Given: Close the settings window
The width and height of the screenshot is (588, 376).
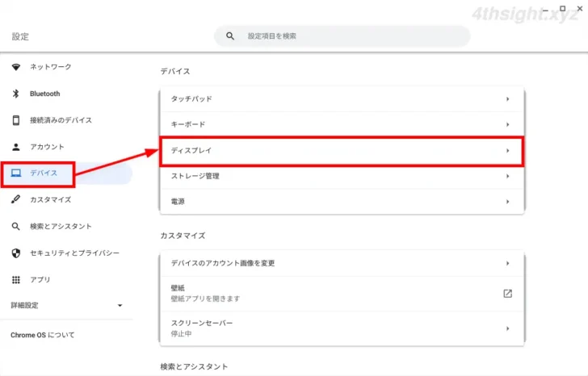Looking at the screenshot, I should pos(580,8).
